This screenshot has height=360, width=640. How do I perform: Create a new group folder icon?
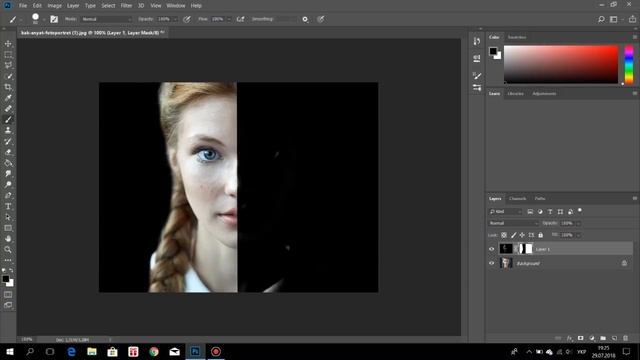pyautogui.click(x=603, y=338)
